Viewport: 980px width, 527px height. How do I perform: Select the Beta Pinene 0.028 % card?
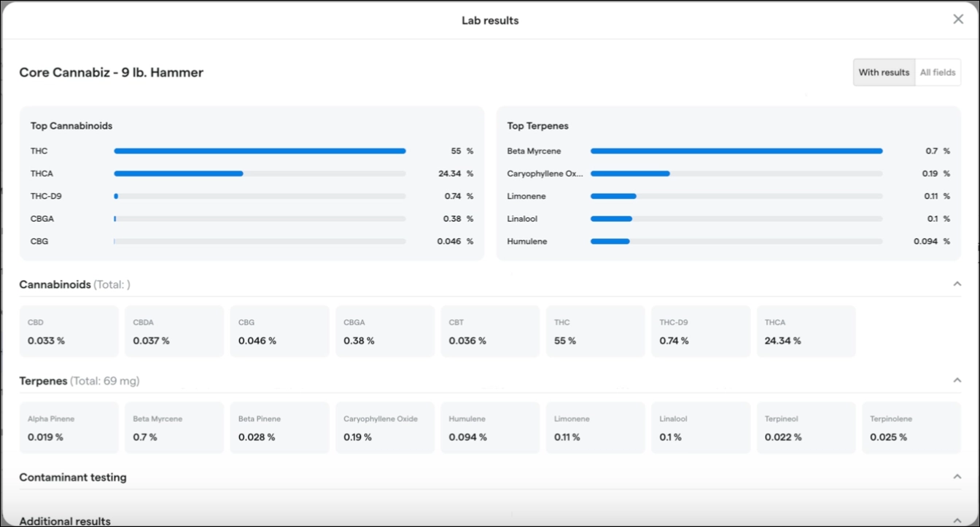[x=280, y=428]
